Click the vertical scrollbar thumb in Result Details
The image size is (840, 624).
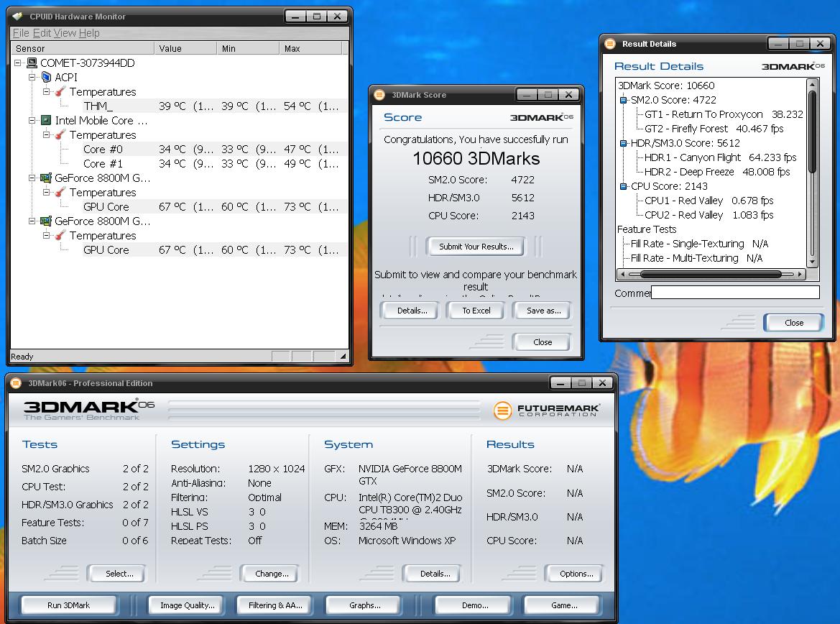812,132
